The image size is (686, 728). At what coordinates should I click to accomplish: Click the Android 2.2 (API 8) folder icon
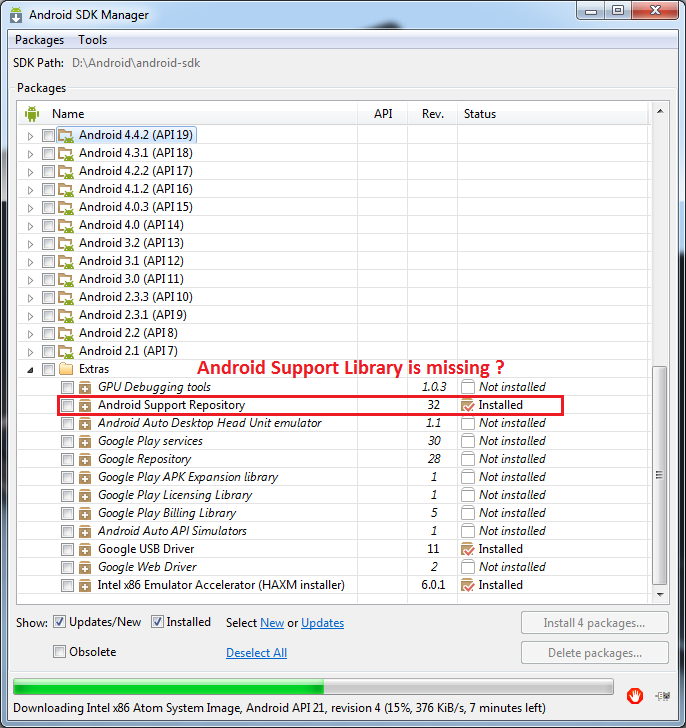click(65, 333)
